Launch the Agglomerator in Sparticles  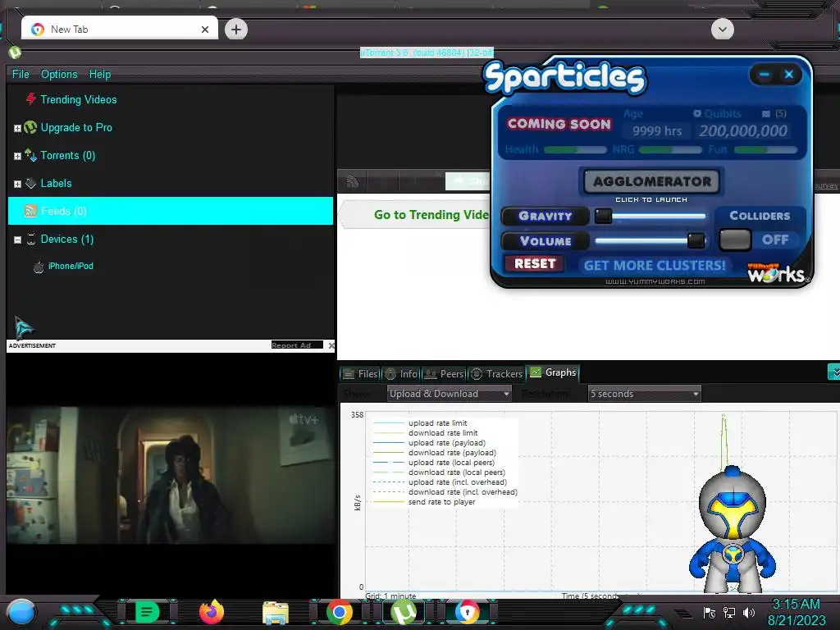(651, 181)
